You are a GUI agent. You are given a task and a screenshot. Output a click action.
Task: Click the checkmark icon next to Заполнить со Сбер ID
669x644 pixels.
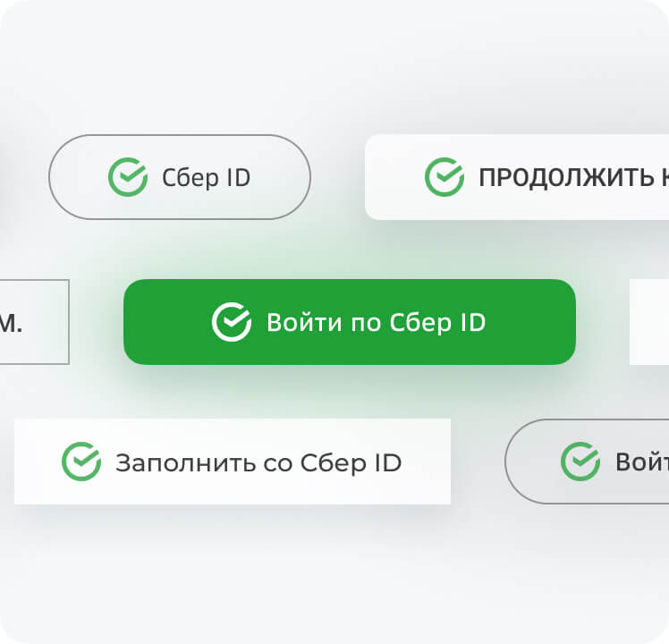81,462
